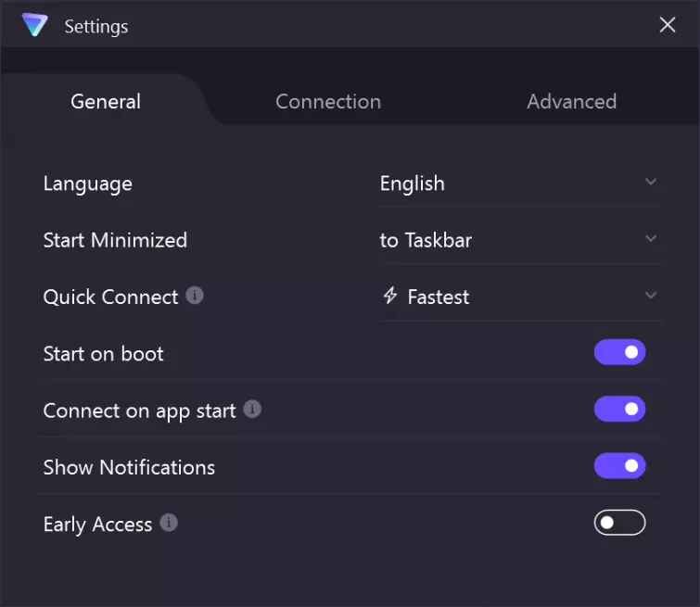Expand the Start Minimized dropdown
This screenshot has width=700, height=607.
[519, 240]
